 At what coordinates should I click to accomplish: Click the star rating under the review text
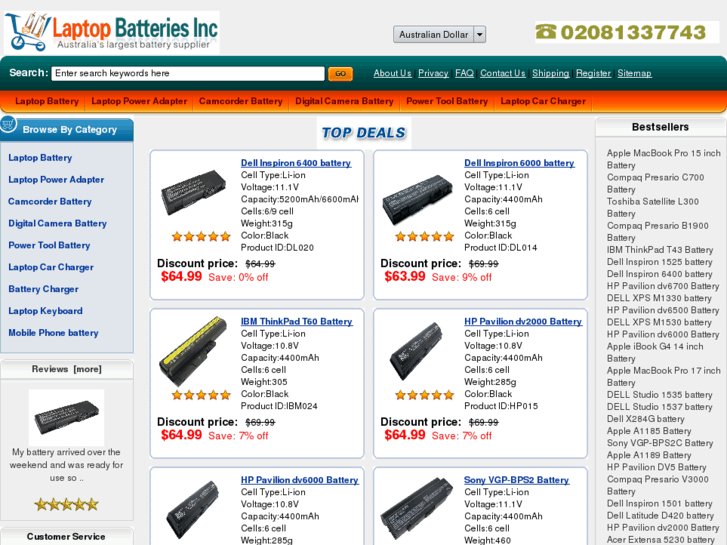tap(66, 504)
